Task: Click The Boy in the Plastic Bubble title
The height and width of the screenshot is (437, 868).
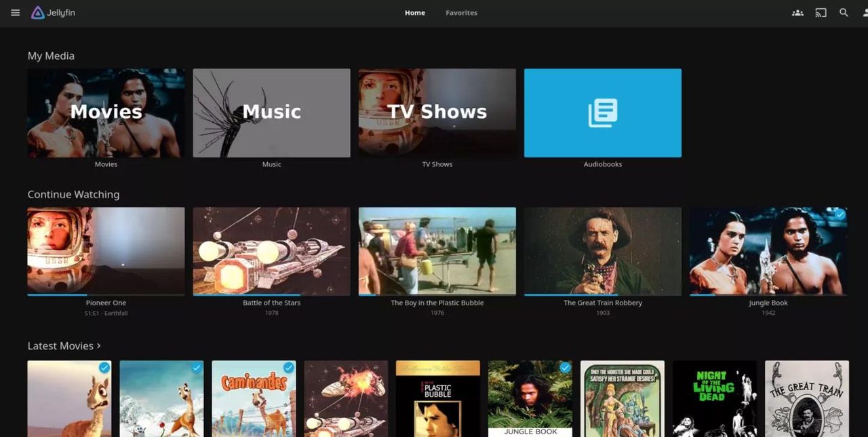Action: [x=437, y=303]
